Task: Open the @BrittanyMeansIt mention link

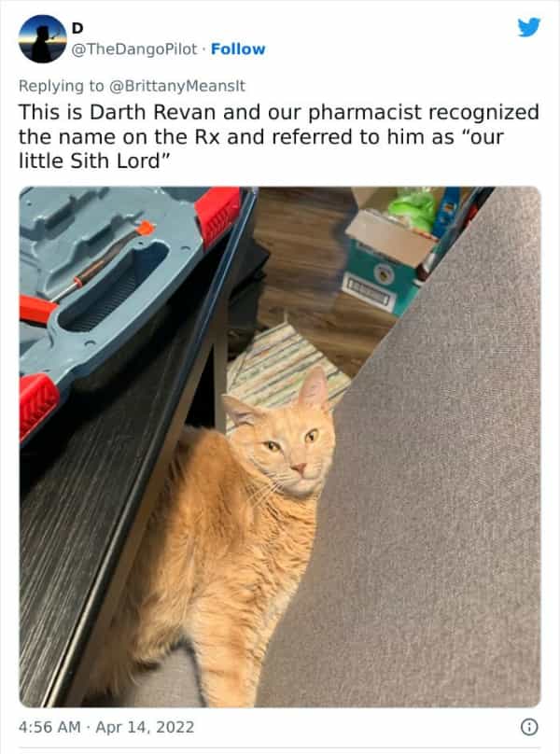Action: [177, 86]
